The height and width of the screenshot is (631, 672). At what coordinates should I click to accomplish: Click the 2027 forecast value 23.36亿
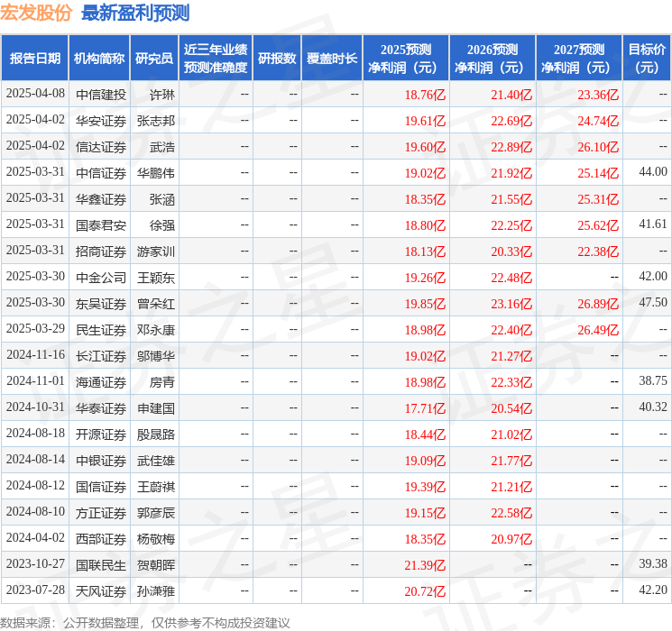click(x=598, y=95)
